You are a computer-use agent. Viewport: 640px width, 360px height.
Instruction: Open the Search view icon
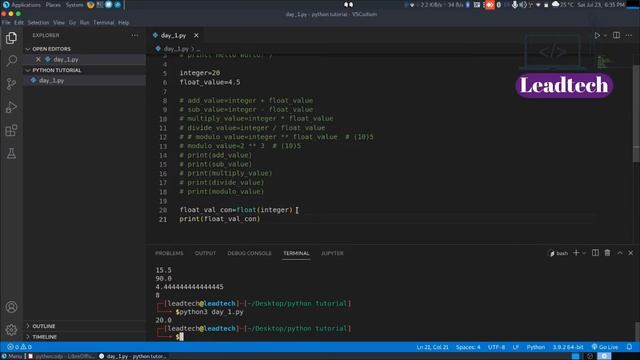11,61
